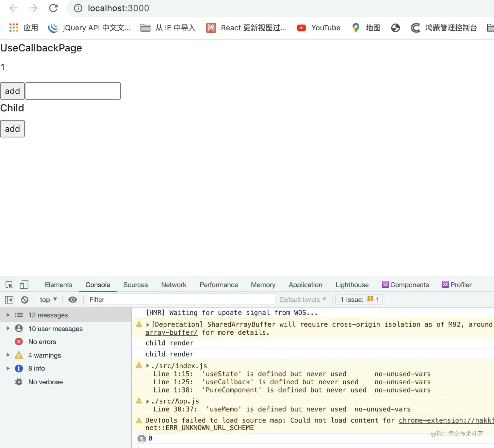Image resolution: width=494 pixels, height=448 pixels.
Task: Expand the Deprecation SharedArrayBuffer warning
Action: [x=148, y=325]
